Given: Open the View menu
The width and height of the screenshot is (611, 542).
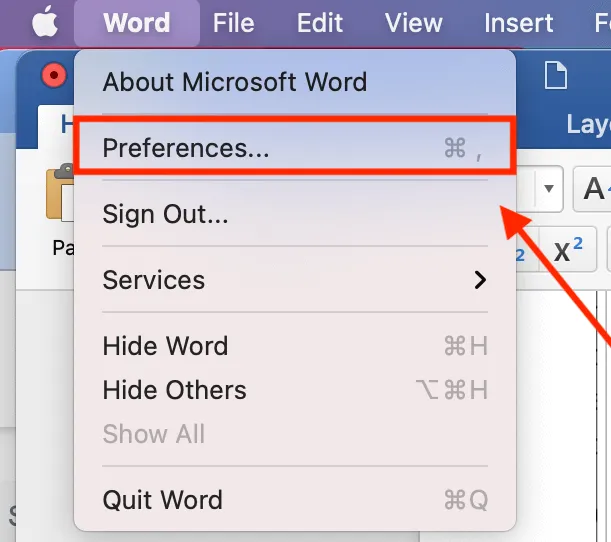Looking at the screenshot, I should 413,23.
